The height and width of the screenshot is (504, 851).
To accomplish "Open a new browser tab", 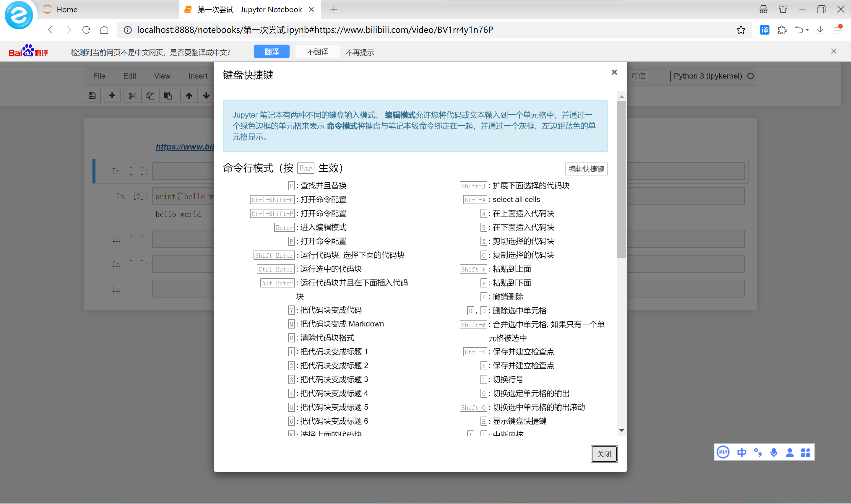I will (x=334, y=9).
